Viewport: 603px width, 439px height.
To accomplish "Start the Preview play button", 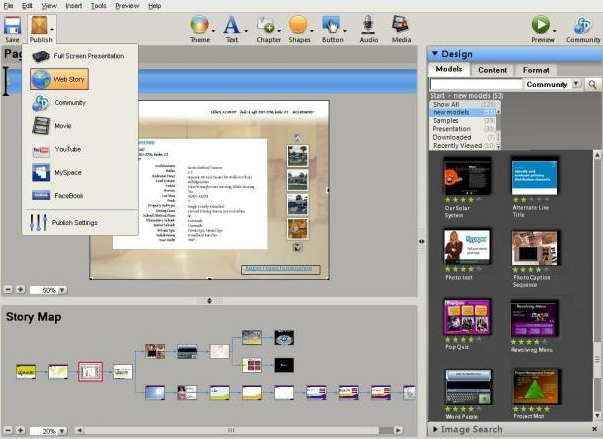I will (x=541, y=25).
